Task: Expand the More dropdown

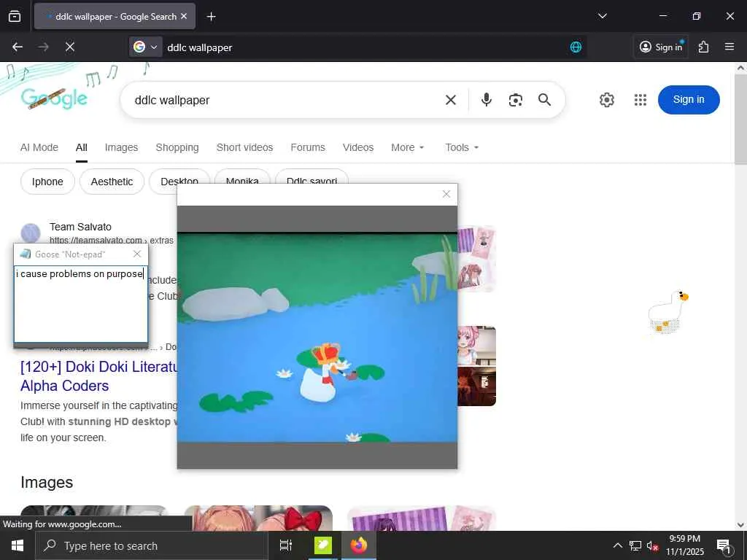Action: (x=407, y=147)
